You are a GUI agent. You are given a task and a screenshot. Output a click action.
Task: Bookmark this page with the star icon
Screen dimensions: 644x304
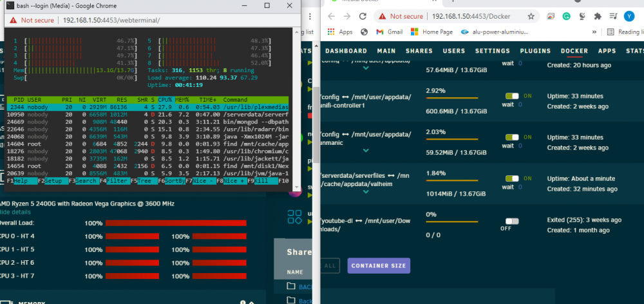point(531,17)
